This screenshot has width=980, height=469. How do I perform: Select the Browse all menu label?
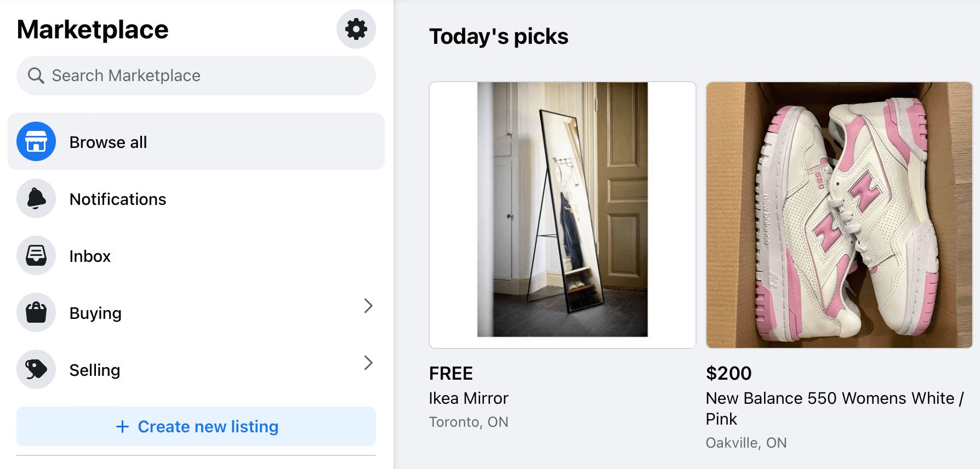tap(108, 142)
